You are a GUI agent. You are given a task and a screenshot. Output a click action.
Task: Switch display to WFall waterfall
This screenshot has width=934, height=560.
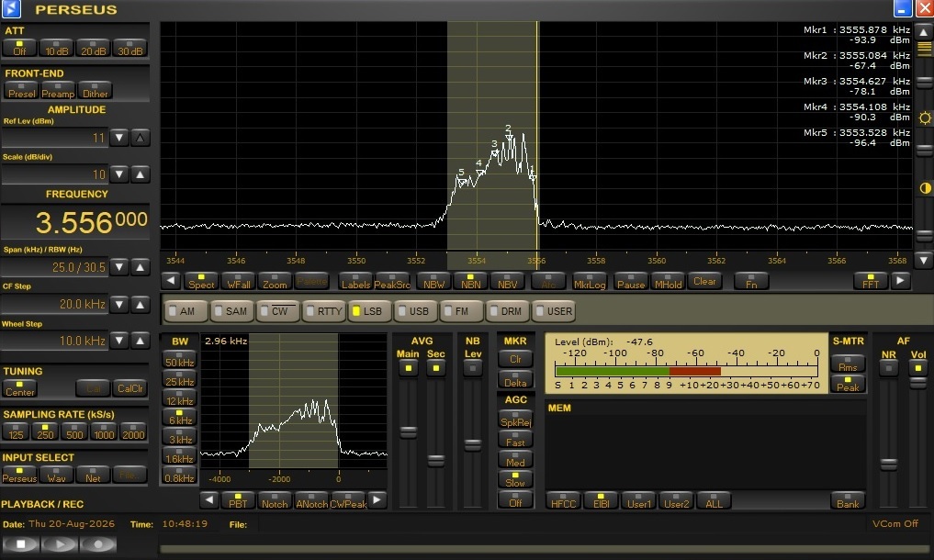click(x=238, y=281)
